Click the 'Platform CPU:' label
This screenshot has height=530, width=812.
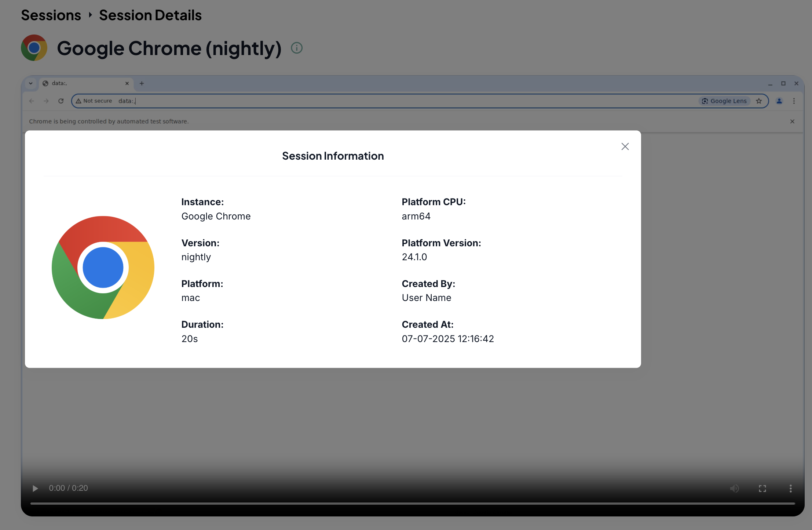[434, 202]
